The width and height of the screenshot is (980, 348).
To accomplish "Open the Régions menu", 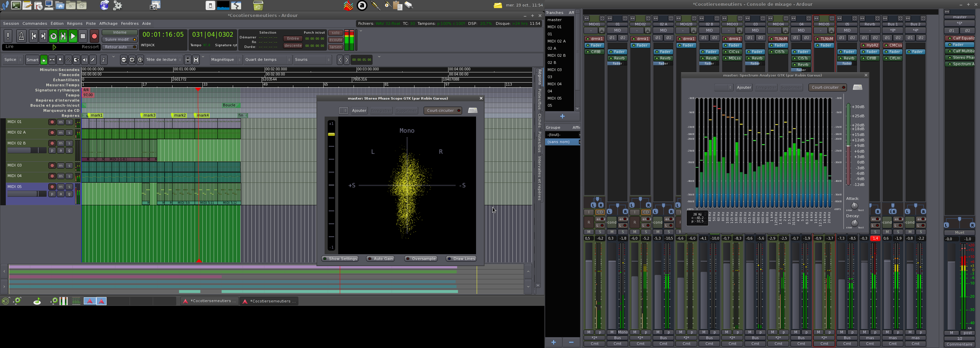I will (75, 23).
